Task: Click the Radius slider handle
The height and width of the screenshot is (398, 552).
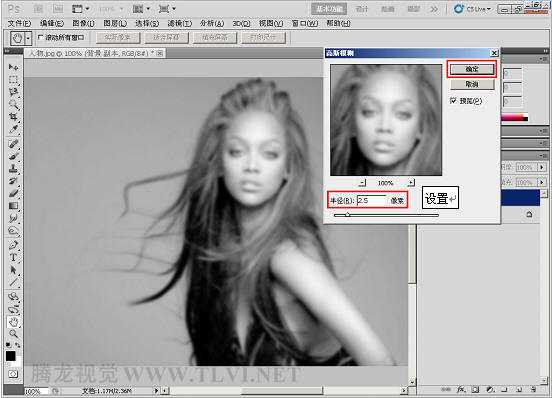Action: tap(347, 214)
